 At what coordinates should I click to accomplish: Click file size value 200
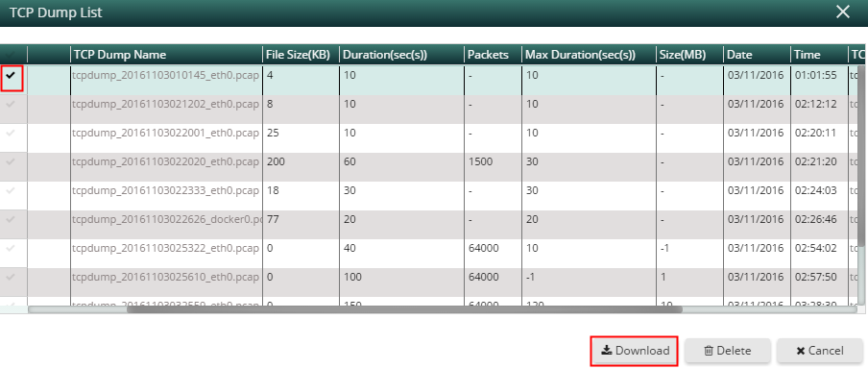(x=276, y=161)
